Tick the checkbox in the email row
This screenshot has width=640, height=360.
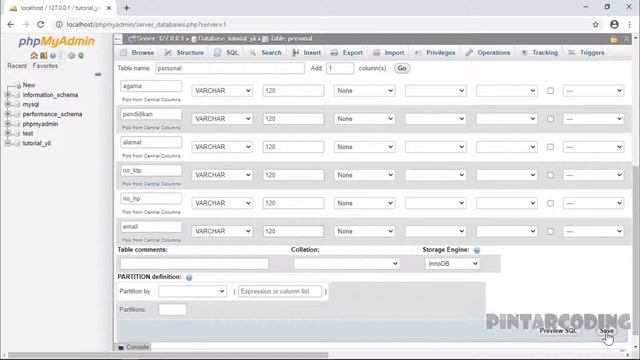(550, 231)
